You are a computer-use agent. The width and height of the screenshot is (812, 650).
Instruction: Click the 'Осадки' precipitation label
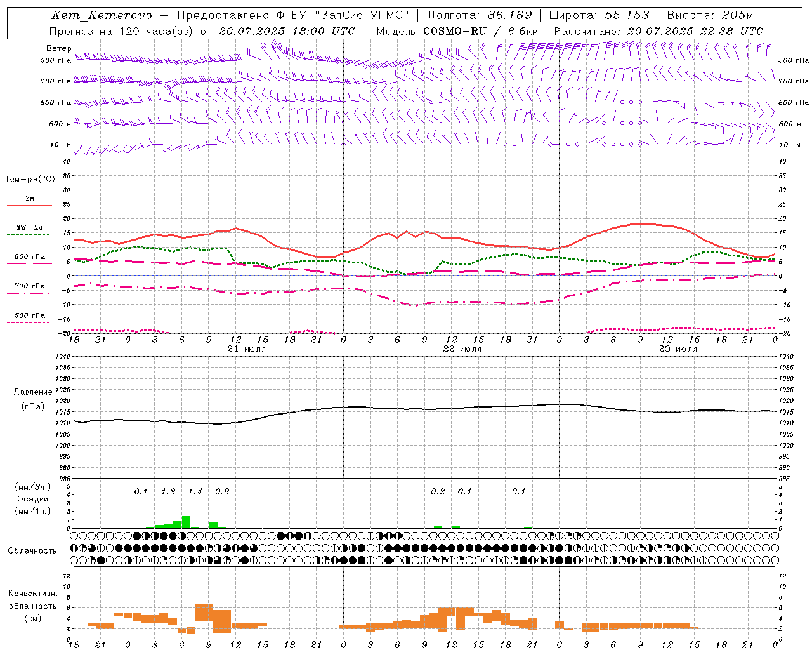(33, 499)
